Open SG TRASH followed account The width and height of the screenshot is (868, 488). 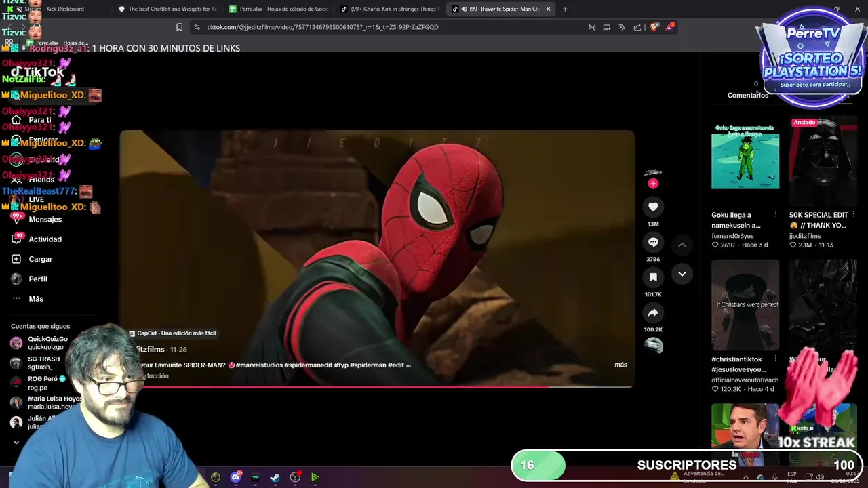pos(43,363)
